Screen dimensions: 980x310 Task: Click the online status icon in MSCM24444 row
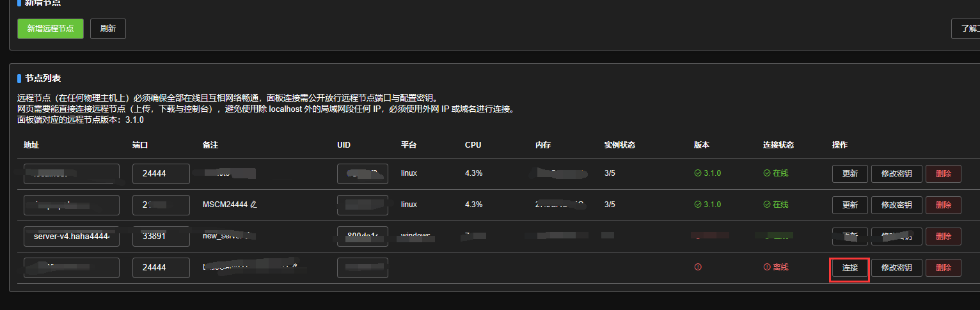(767, 205)
